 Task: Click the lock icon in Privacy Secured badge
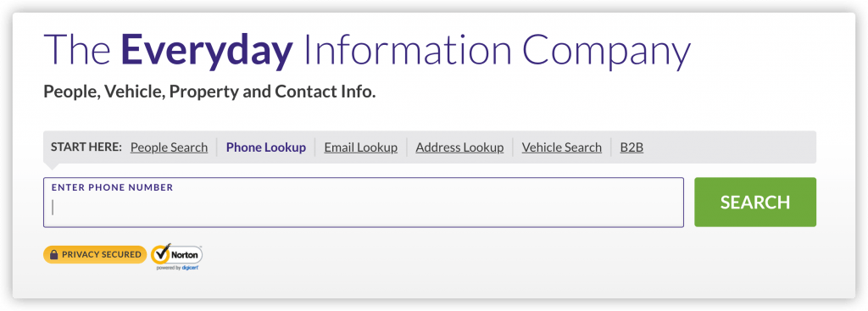pyautogui.click(x=53, y=254)
